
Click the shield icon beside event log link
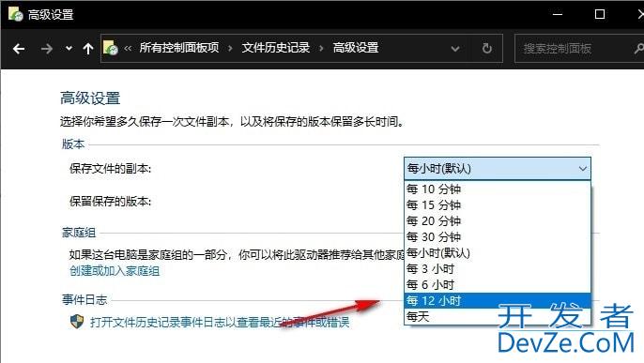tap(77, 322)
